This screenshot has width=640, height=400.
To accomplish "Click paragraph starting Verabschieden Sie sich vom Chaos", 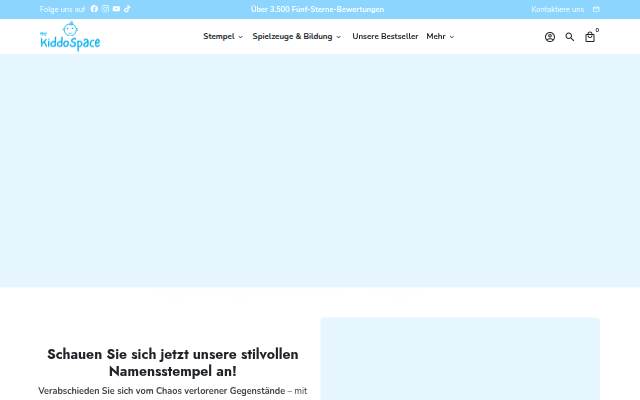I will (173, 391).
